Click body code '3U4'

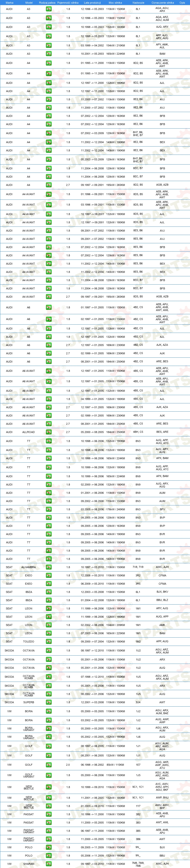[138, 702]
